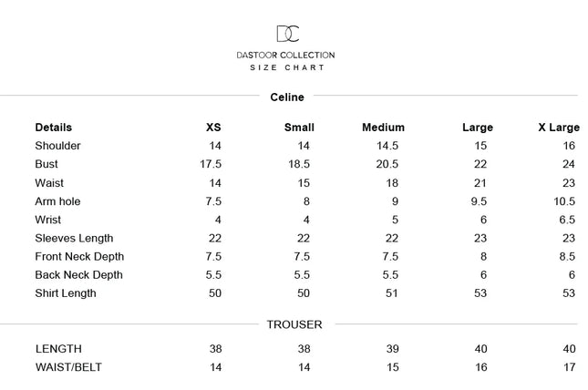Click the XS column header
This screenshot has height=390, width=588.
point(213,128)
